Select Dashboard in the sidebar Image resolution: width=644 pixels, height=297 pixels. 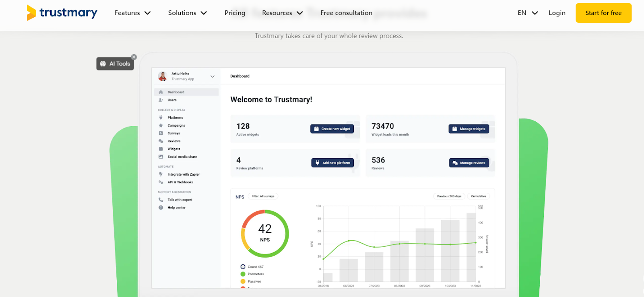tap(186, 92)
